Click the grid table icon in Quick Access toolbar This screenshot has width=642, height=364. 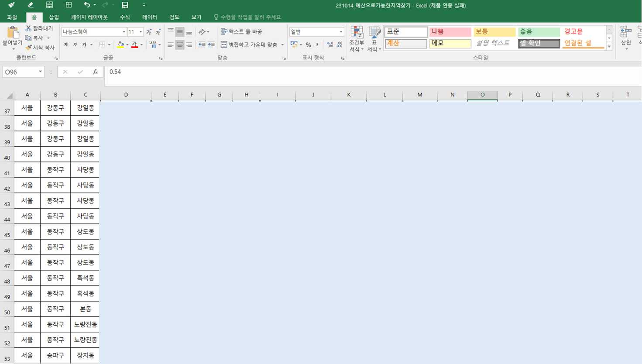coord(69,5)
